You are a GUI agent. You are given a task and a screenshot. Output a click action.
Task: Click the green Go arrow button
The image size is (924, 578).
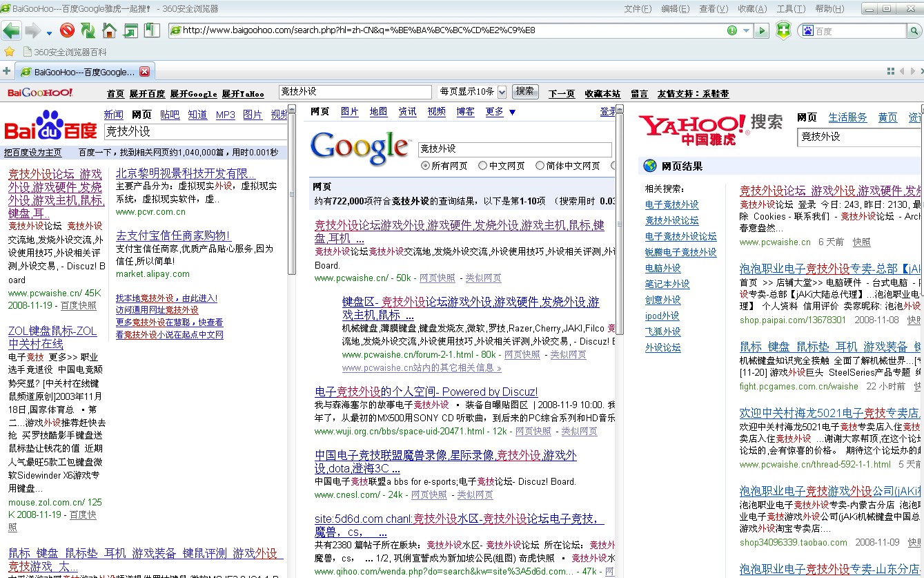[761, 30]
